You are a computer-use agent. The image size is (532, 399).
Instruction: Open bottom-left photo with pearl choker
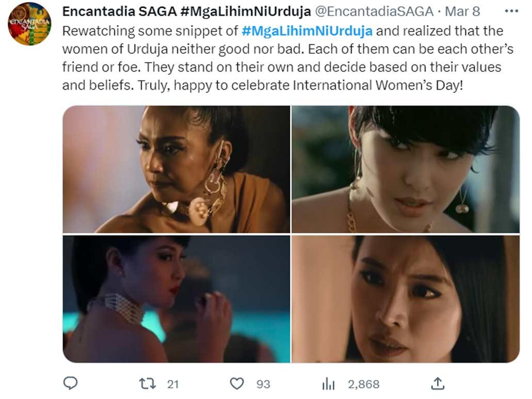click(176, 299)
